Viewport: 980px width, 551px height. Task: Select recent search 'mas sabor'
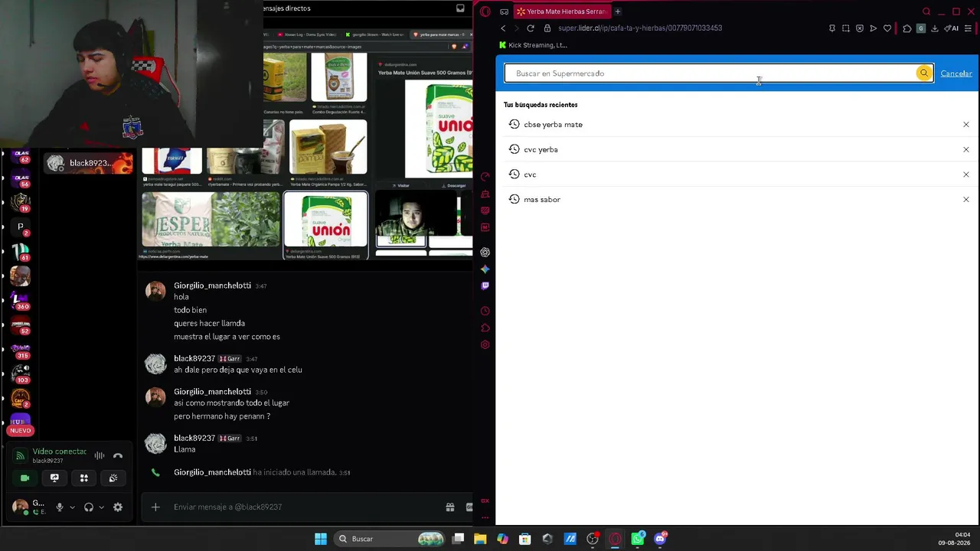pyautogui.click(x=542, y=200)
